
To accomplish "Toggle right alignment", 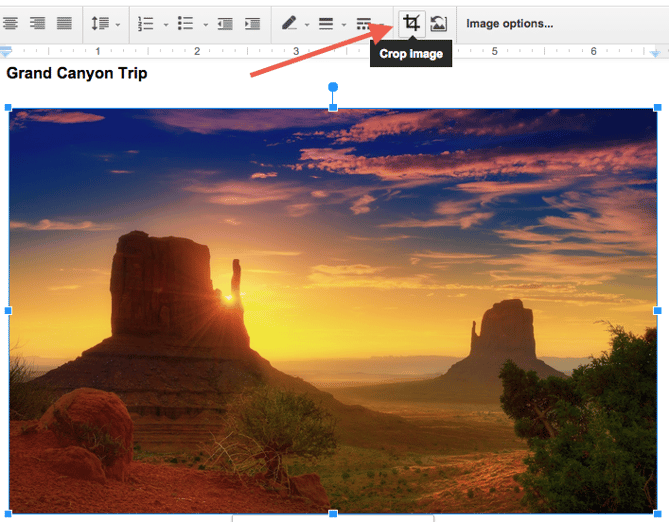I will tap(37, 23).
